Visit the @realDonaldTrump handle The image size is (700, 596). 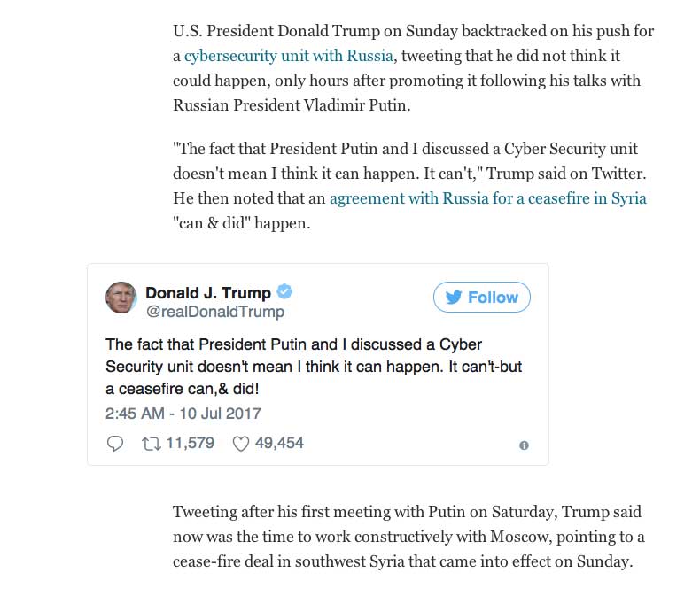pyautogui.click(x=214, y=312)
